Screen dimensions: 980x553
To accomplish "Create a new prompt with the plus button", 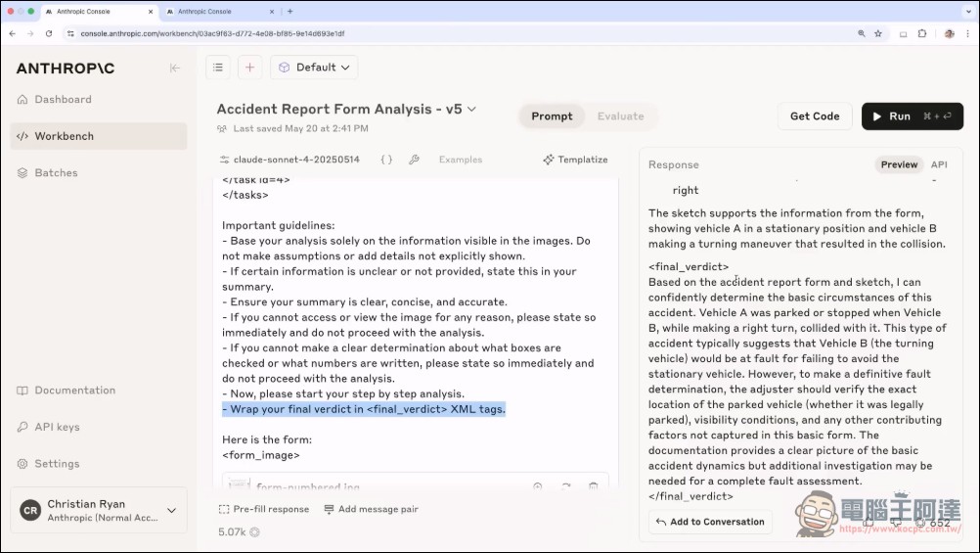I will pyautogui.click(x=250, y=68).
